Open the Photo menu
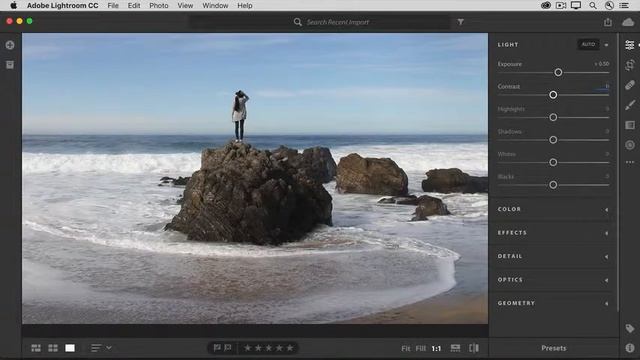Image resolution: width=640 pixels, height=360 pixels. (159, 5)
